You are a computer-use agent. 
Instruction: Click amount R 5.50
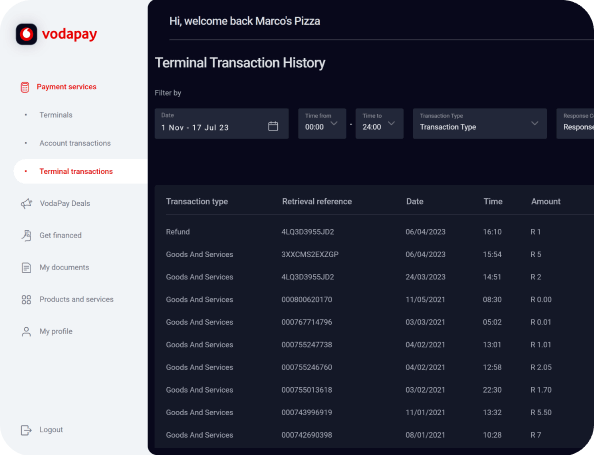tap(541, 412)
